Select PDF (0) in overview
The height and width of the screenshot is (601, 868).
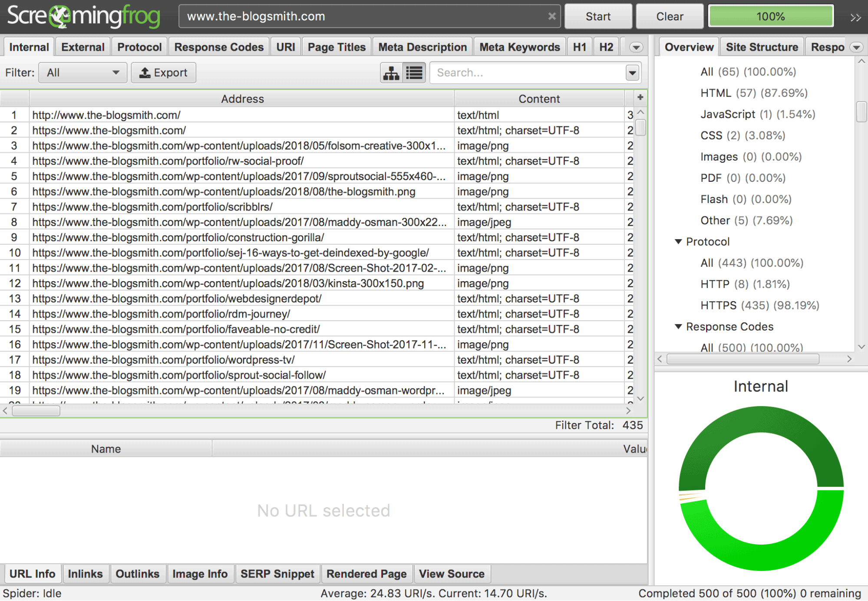743,178
